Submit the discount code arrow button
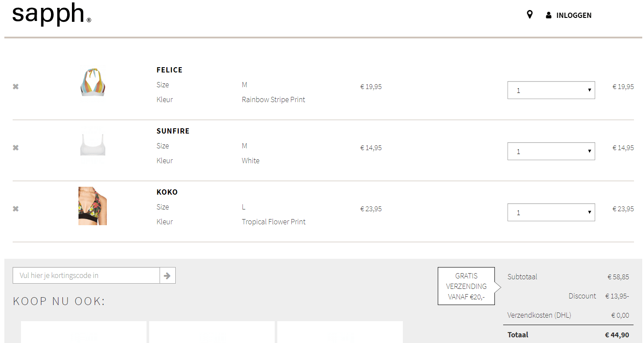 (x=167, y=275)
